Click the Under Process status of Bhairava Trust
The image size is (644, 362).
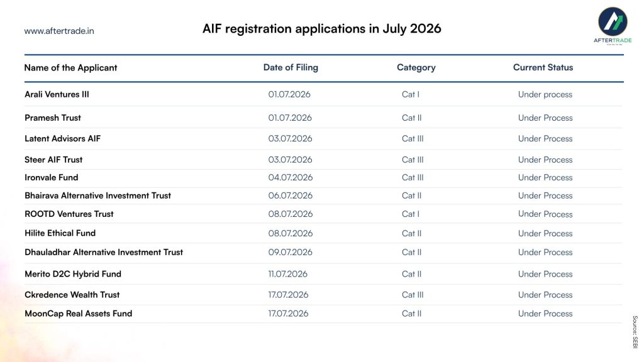click(x=545, y=196)
